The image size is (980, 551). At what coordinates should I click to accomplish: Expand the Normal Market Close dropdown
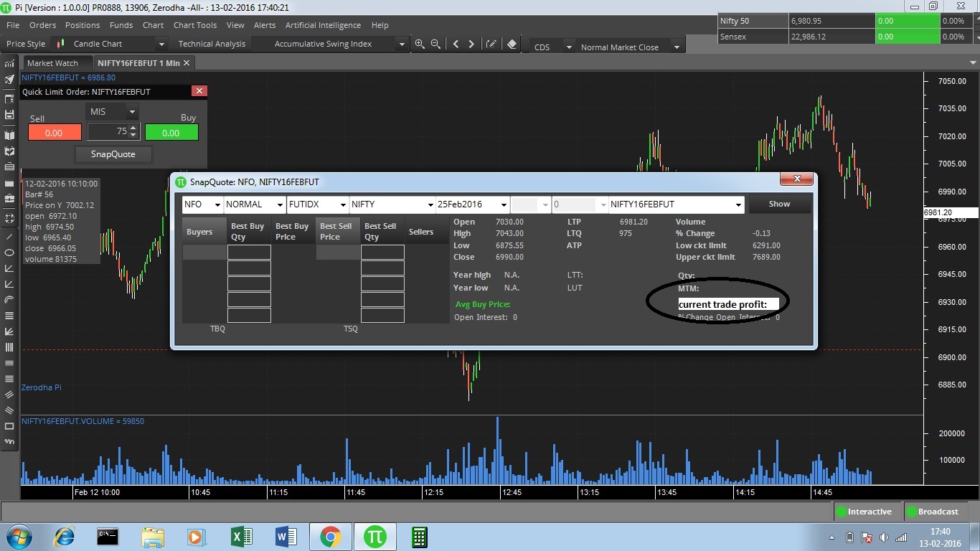tap(676, 47)
